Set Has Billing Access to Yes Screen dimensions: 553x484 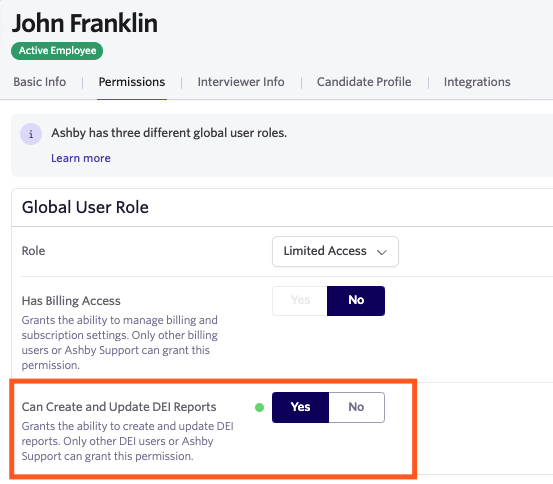coord(300,301)
